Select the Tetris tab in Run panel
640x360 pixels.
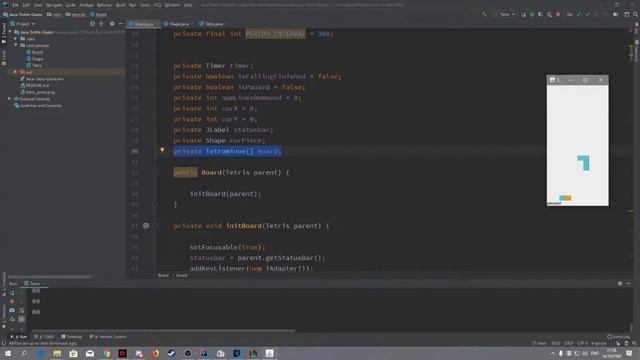click(33, 284)
